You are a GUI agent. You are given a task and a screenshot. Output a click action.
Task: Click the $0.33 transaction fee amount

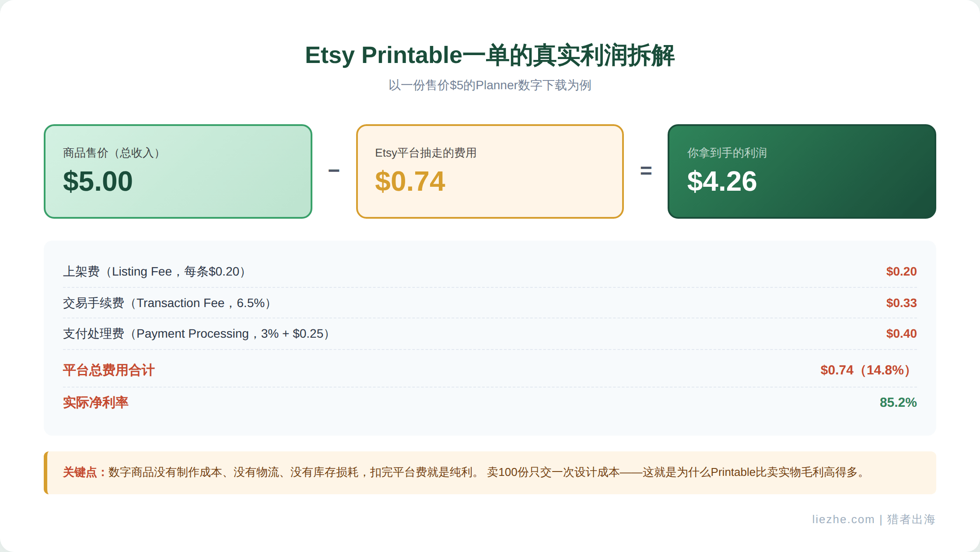pos(901,303)
